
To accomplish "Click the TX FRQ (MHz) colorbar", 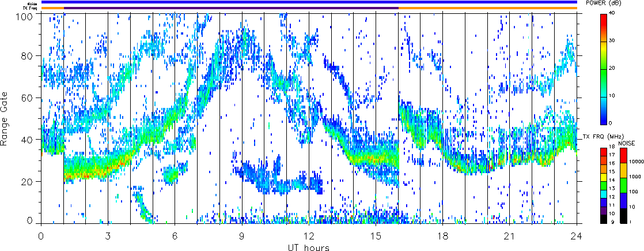I will pos(604,186).
